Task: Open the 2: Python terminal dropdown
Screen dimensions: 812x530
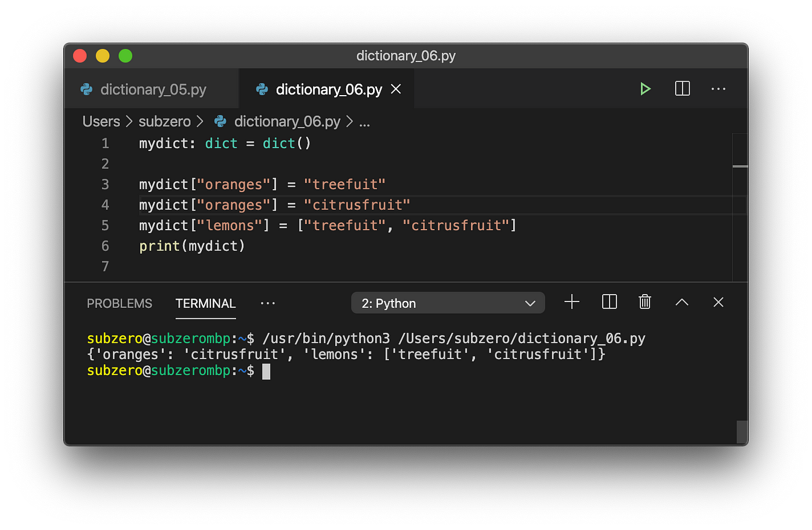Action: point(448,303)
